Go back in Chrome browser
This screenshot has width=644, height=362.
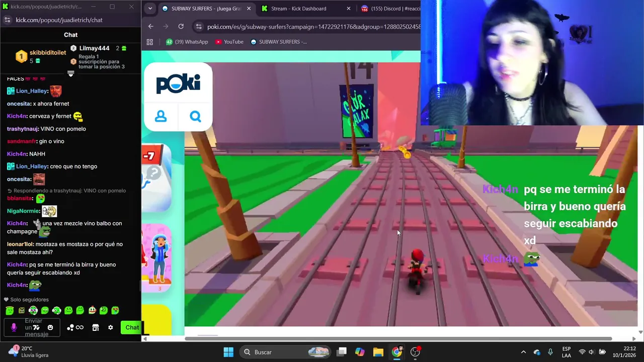click(x=151, y=27)
